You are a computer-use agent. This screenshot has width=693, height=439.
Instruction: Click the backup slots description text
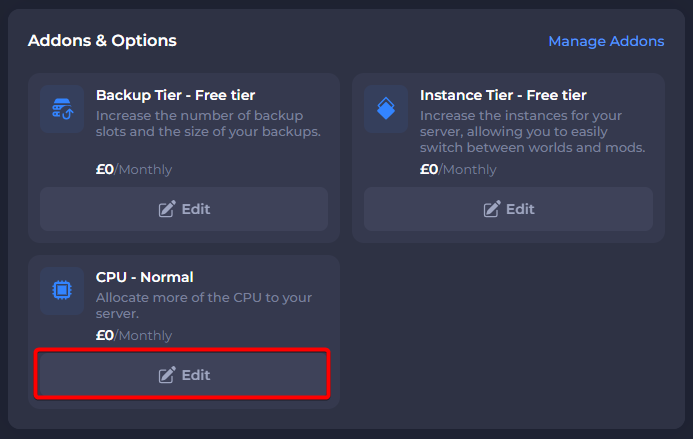pyautogui.click(x=208, y=123)
